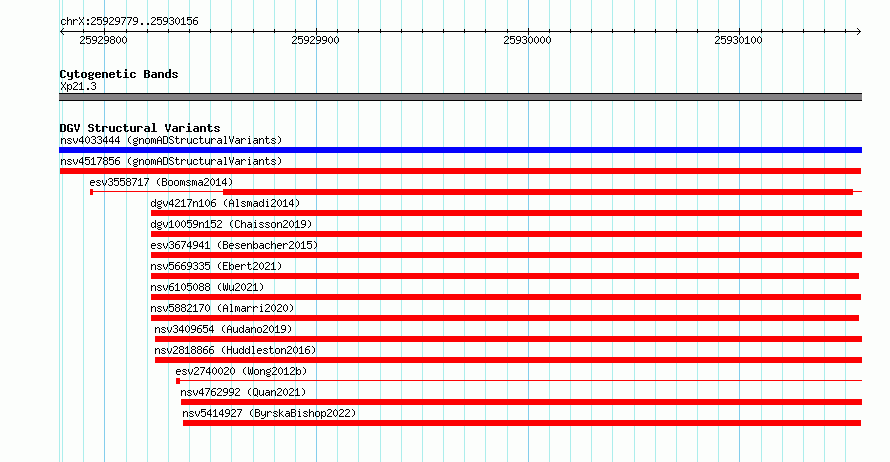Click the esv3558717 small start marker
This screenshot has height=462, width=890.
91,192
